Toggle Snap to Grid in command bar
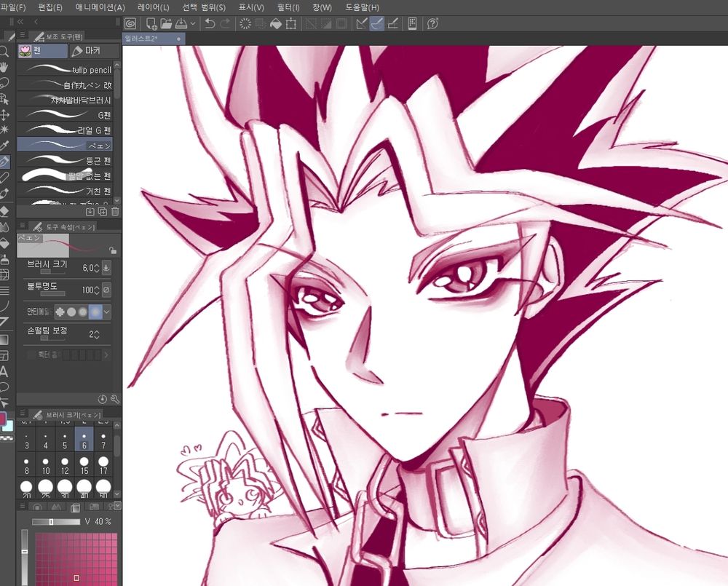The image size is (728, 586). click(x=393, y=23)
